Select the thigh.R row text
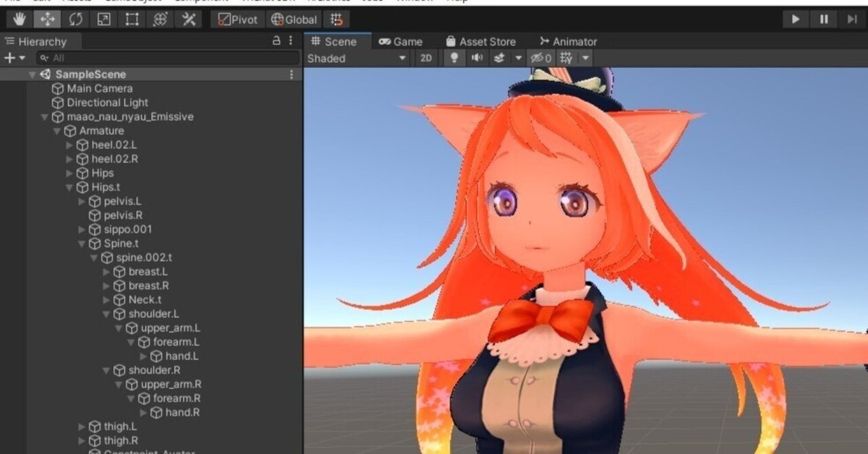This screenshot has height=454, width=868. pyautogui.click(x=121, y=441)
